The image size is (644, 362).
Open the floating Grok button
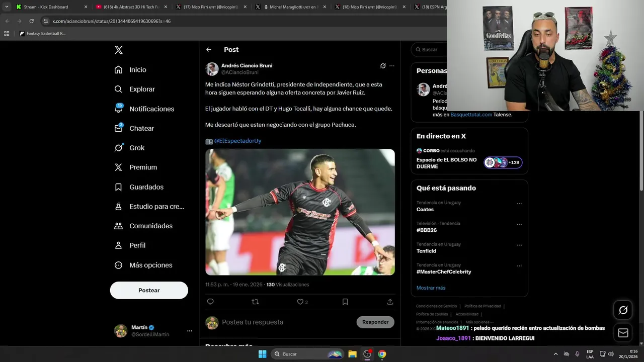(x=623, y=310)
